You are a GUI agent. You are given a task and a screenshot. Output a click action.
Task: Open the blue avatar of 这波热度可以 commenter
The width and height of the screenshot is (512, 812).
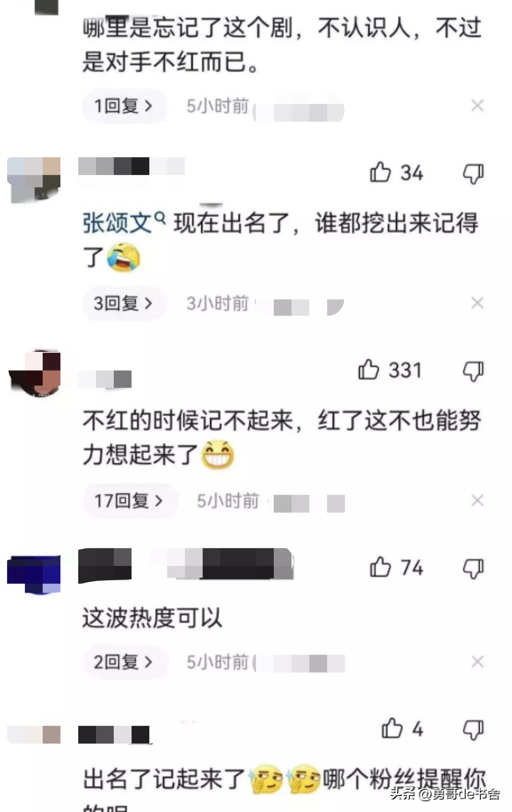(x=34, y=574)
